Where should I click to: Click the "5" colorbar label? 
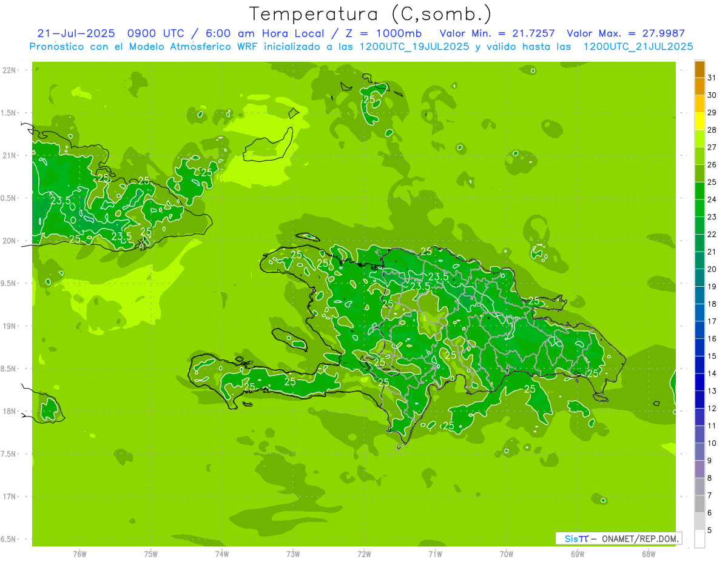pyautogui.click(x=710, y=530)
